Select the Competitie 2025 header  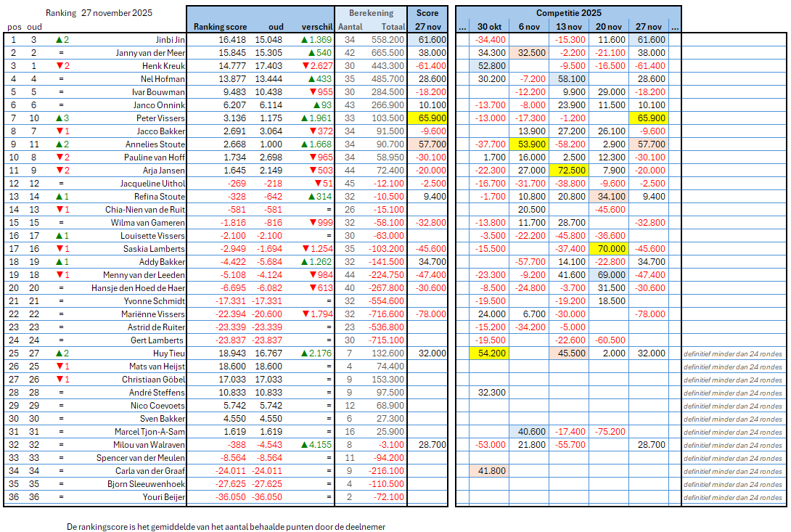click(568, 13)
